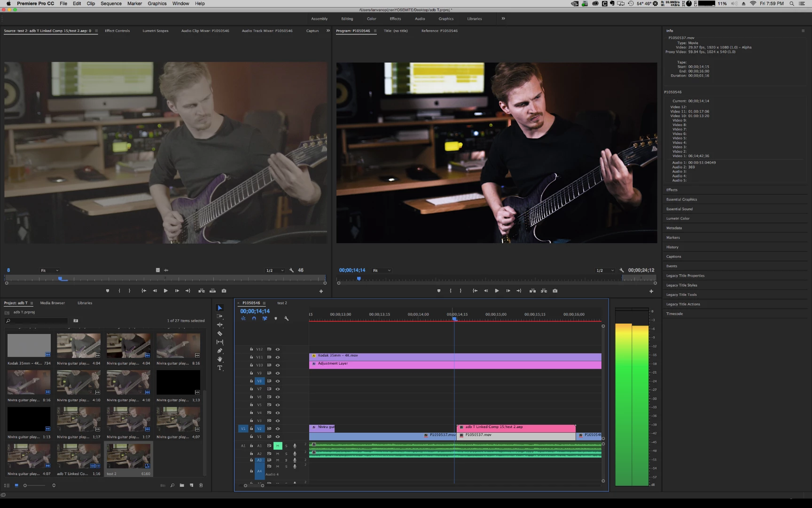Switch to the Color workspace
Viewport: 812px width, 508px height.
click(372, 19)
